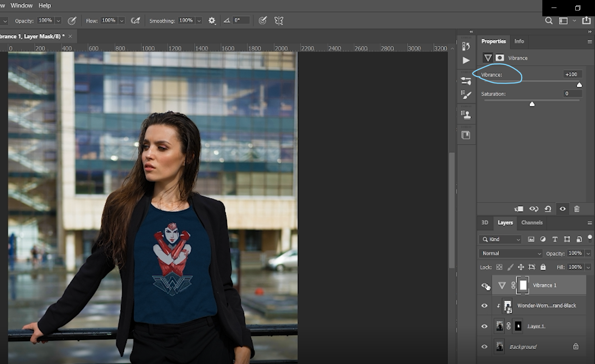The height and width of the screenshot is (364, 595).
Task: Open smoothing options gear icon
Action: tap(212, 20)
